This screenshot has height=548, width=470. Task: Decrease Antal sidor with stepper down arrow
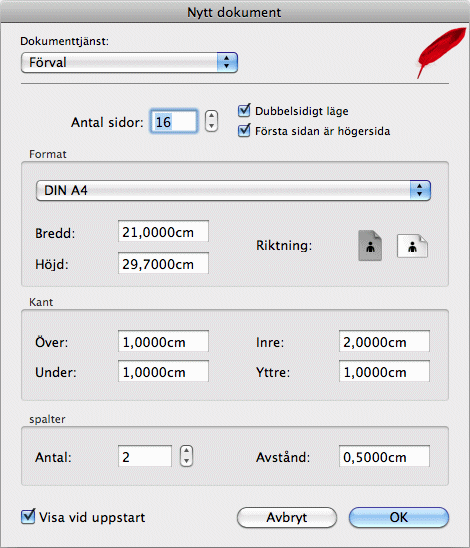pyautogui.click(x=211, y=126)
